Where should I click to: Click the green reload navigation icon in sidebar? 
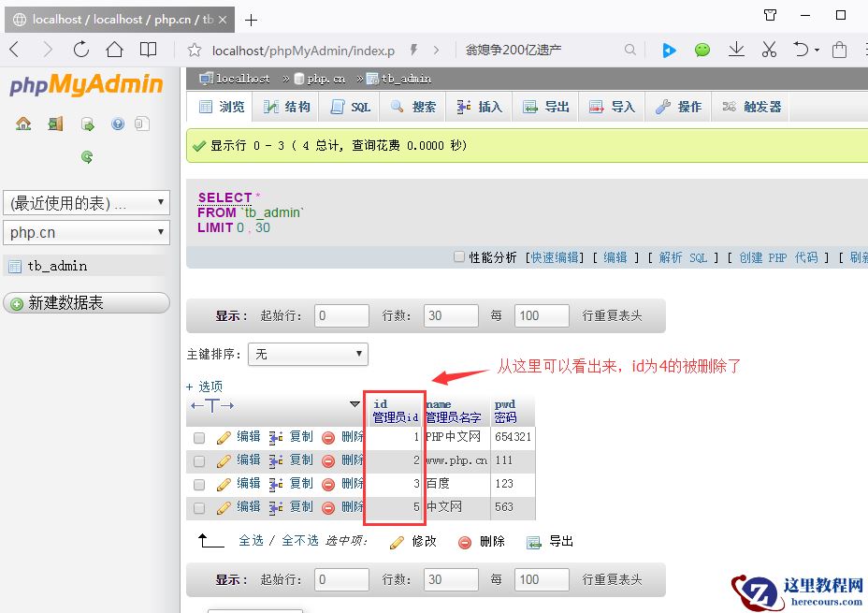[87, 157]
